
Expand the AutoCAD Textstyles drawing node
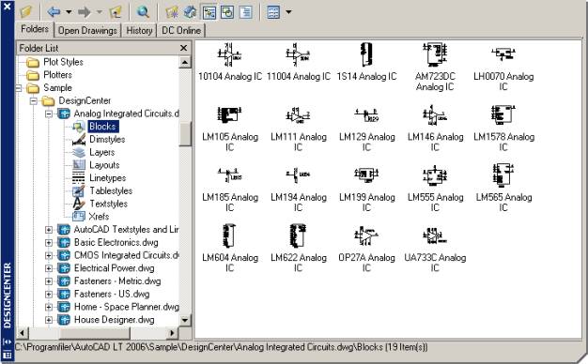[x=49, y=230]
